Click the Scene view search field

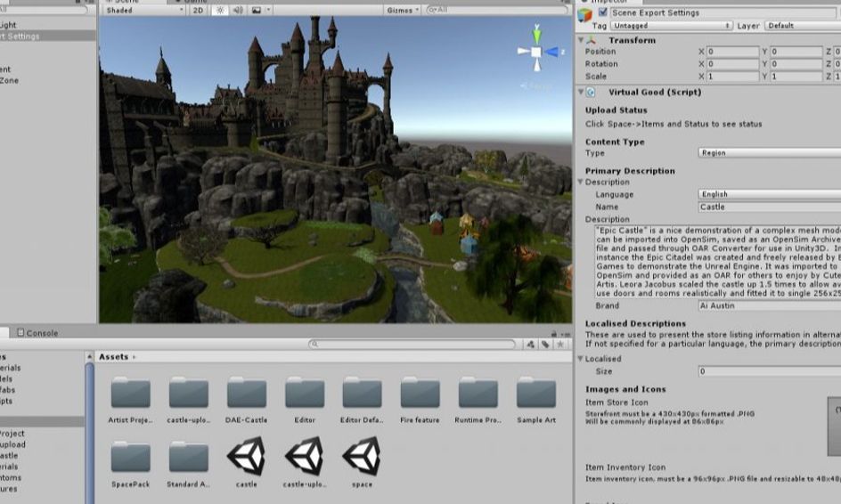pos(496,10)
